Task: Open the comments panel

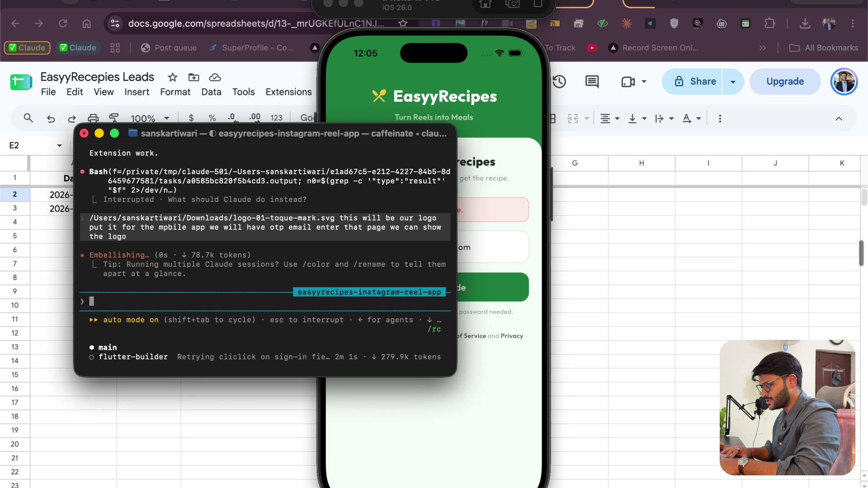Action: pos(592,81)
